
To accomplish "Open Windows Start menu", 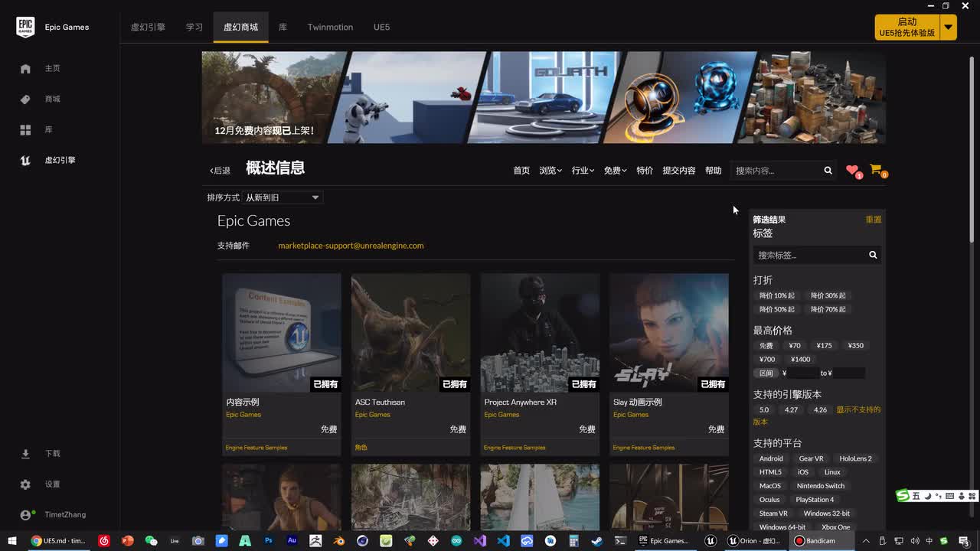I will click(x=12, y=541).
